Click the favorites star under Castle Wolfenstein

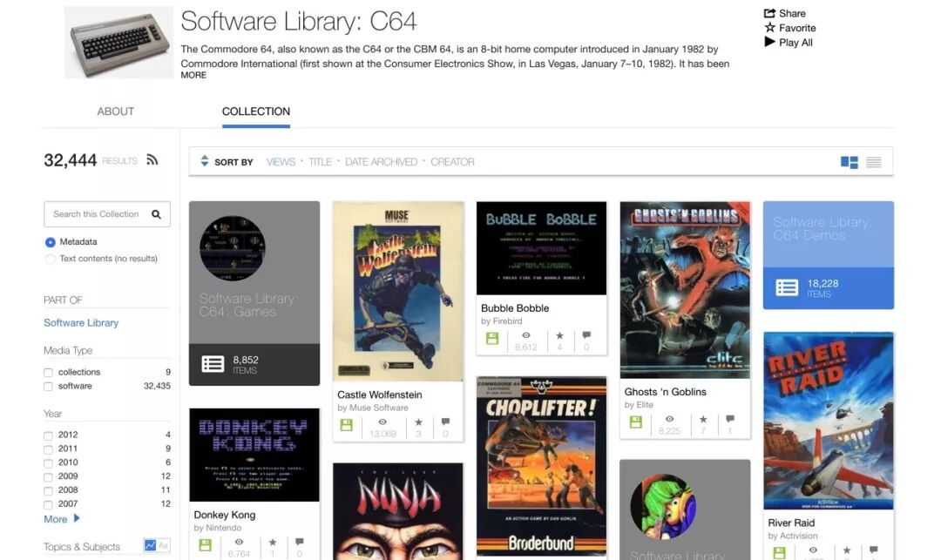tap(418, 422)
